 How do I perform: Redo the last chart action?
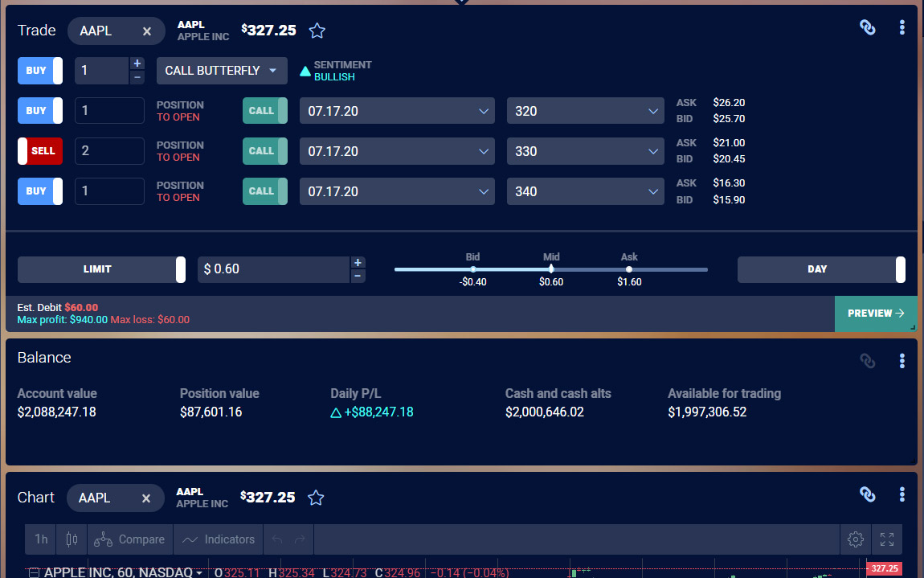(300, 539)
